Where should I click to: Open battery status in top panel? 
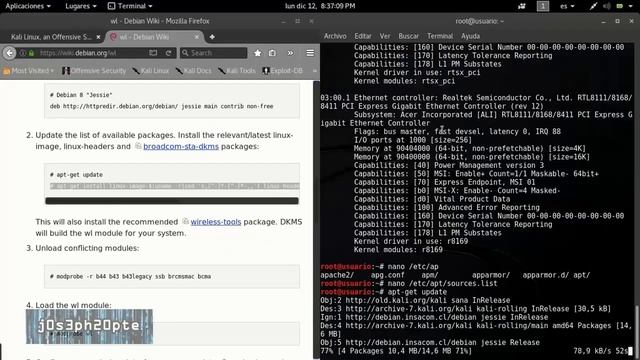coord(620,6)
